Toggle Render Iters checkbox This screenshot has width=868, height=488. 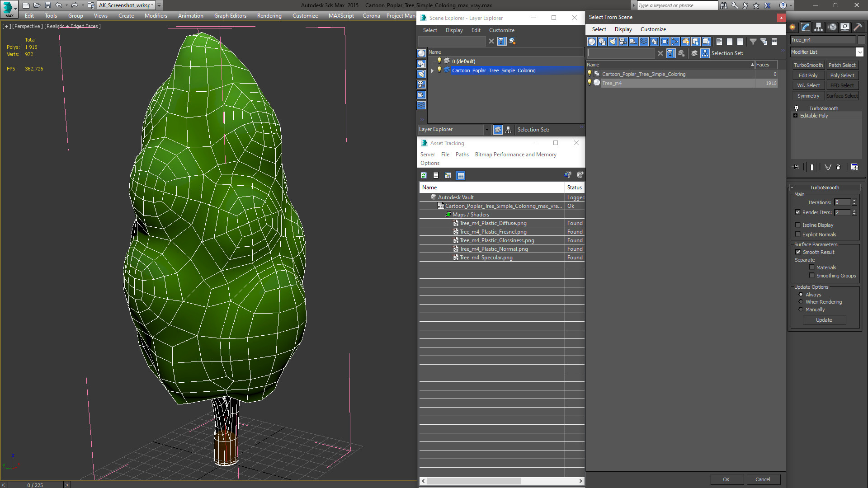click(x=797, y=212)
